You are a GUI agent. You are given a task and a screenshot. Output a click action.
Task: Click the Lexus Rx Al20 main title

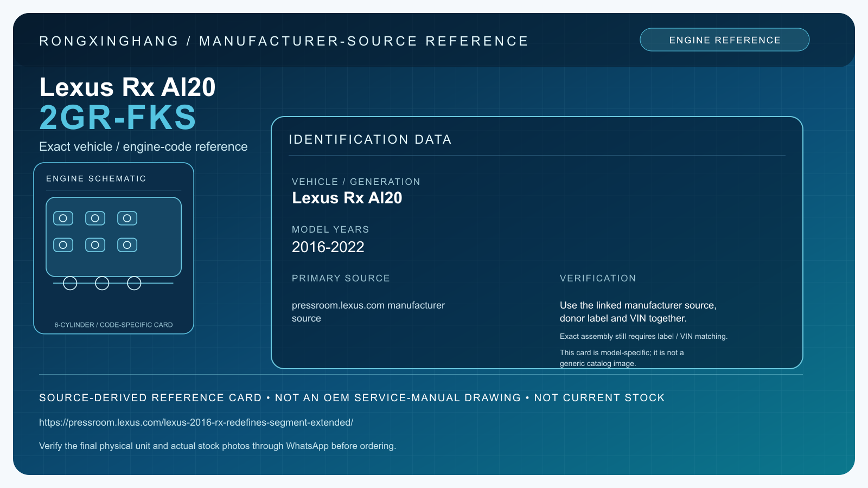[127, 87]
